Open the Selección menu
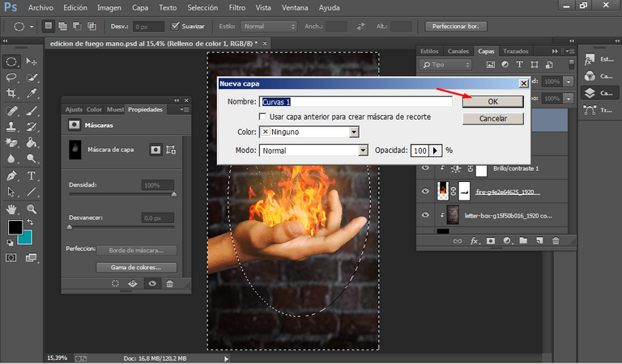Viewport: 622px width, 364px height. coord(202,7)
